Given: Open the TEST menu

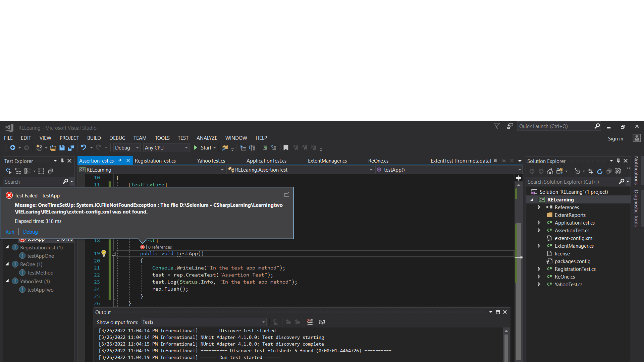Looking at the screenshot, I should pos(183,138).
